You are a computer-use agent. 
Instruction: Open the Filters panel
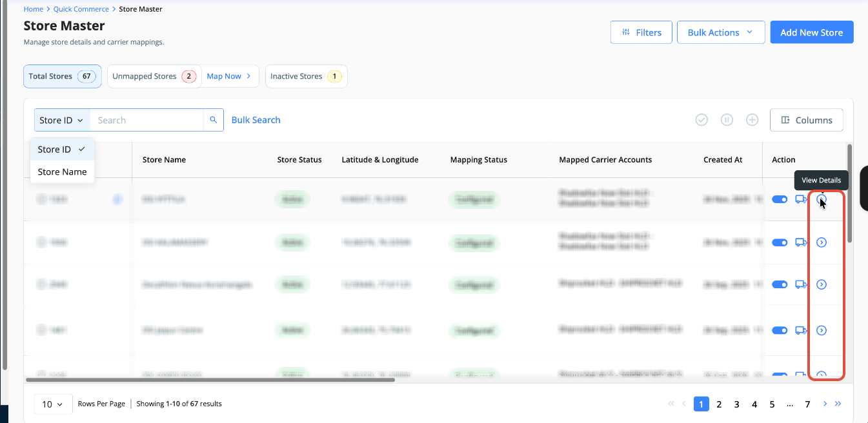tap(641, 32)
